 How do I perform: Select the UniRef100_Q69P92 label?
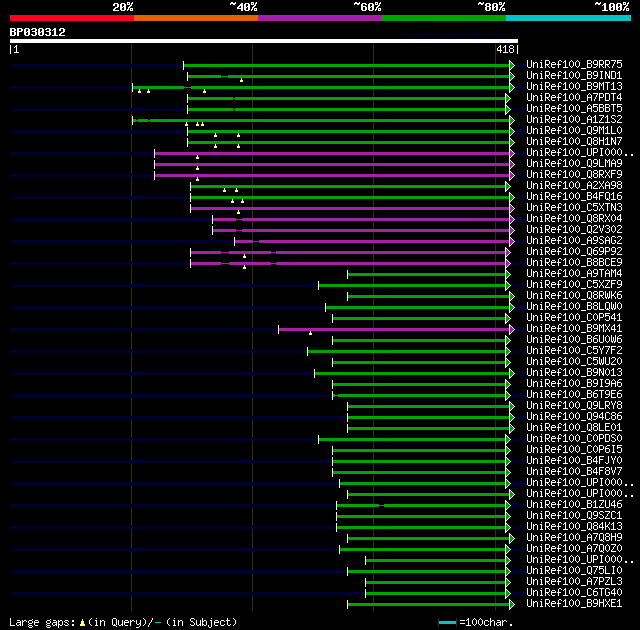click(574, 252)
